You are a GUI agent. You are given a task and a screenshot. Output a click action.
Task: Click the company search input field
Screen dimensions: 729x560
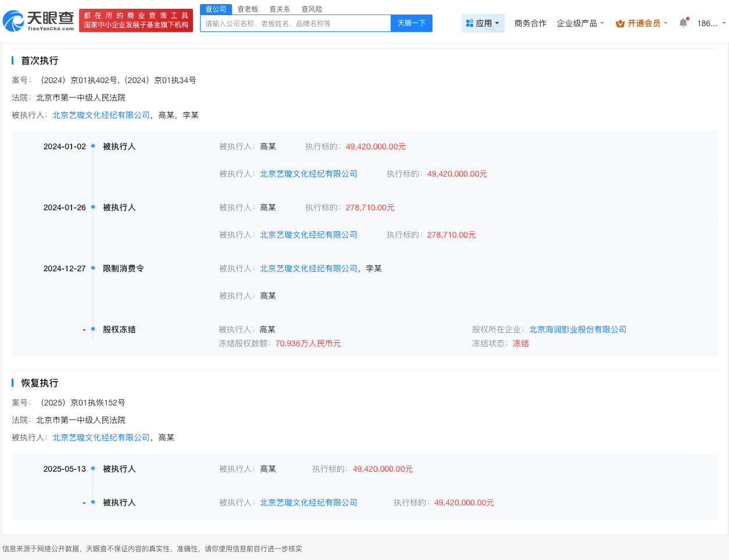tap(296, 23)
